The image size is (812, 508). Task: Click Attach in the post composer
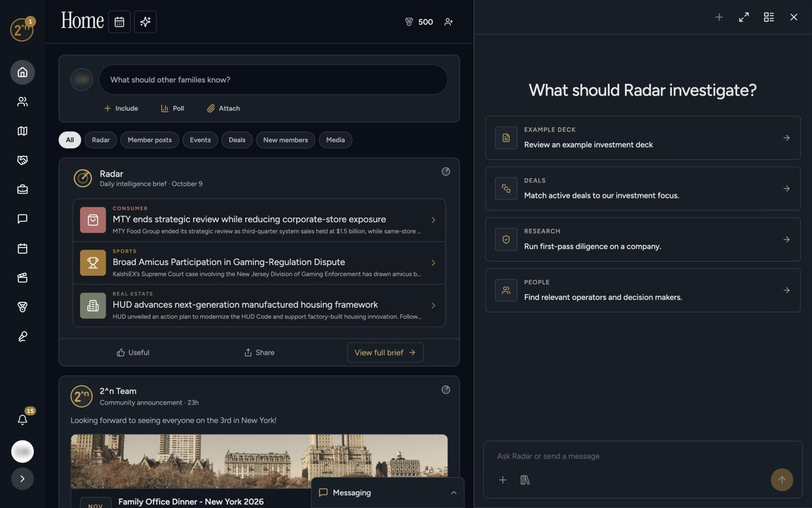click(x=223, y=108)
